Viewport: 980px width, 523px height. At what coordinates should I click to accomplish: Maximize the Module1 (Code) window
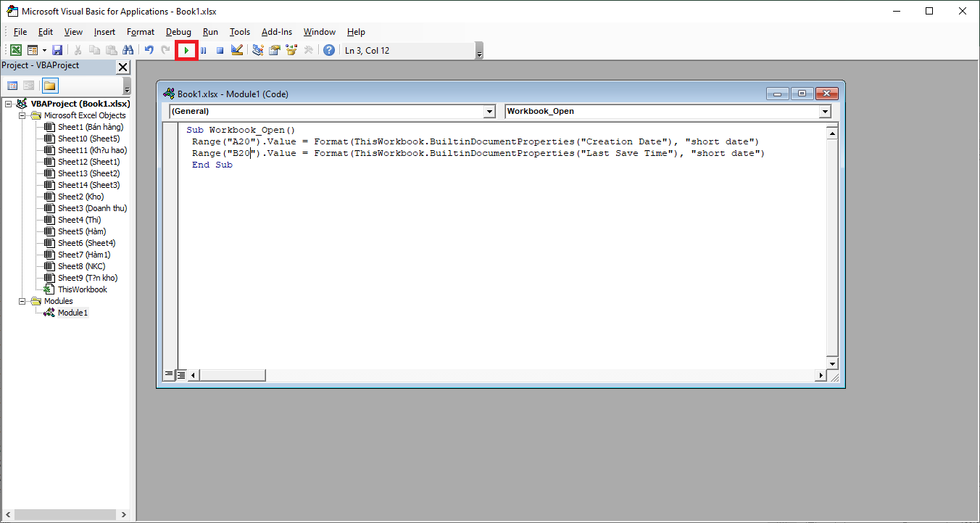(x=802, y=94)
